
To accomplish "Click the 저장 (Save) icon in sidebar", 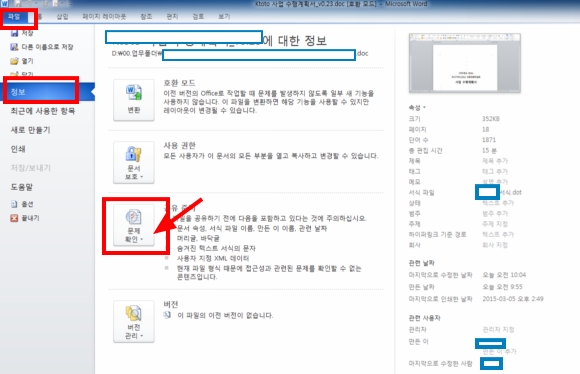I will pos(14,33).
